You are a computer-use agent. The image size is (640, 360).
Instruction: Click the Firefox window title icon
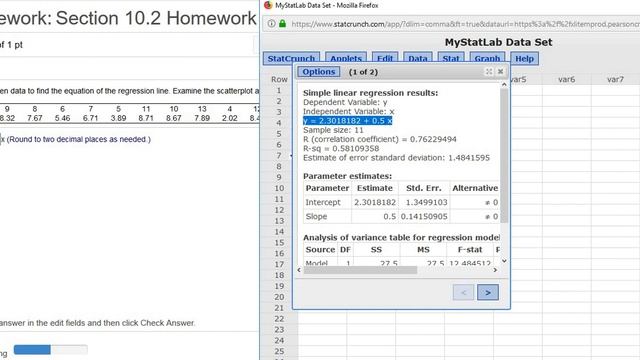tap(268, 5)
